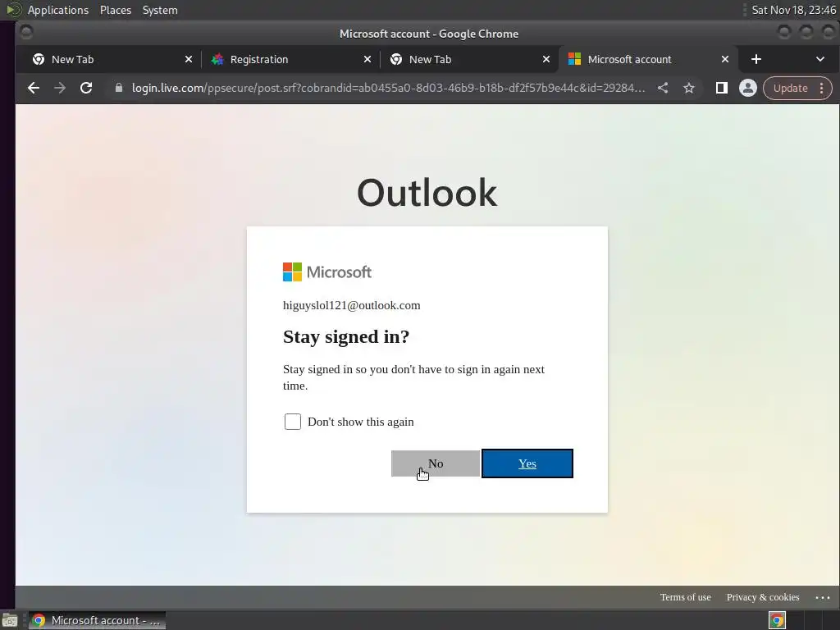Click the Update button in Chrome
Viewport: 840px width, 630px height.
click(x=790, y=88)
